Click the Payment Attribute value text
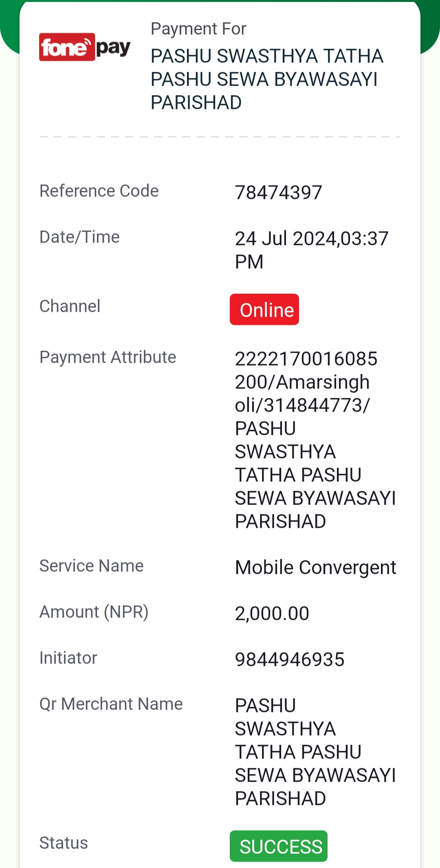The height and width of the screenshot is (868, 440). pos(315,440)
